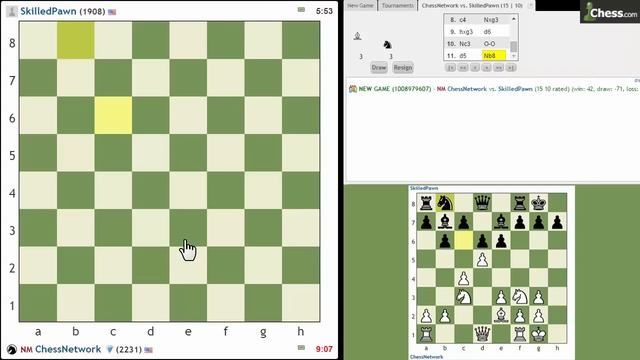Viewport: 640px width, 360px height.
Task: Switch to the Tournaments tab
Action: 398,5
